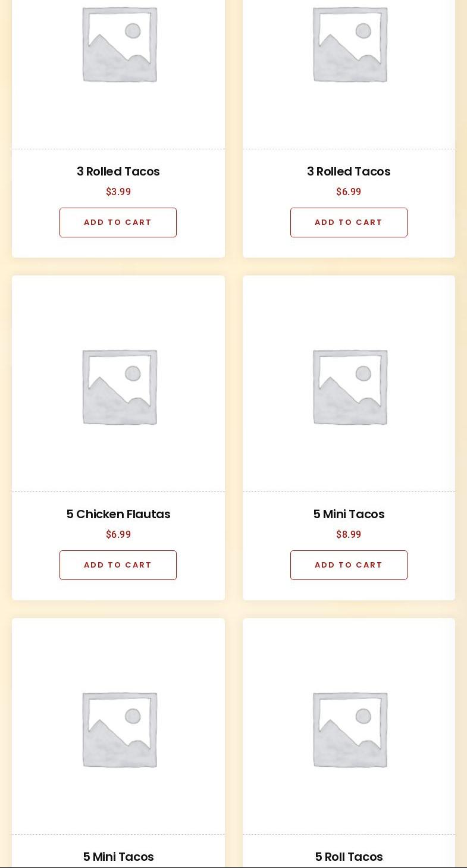Click the $6.99 price under 5 Chicken Flautas

pos(118,534)
